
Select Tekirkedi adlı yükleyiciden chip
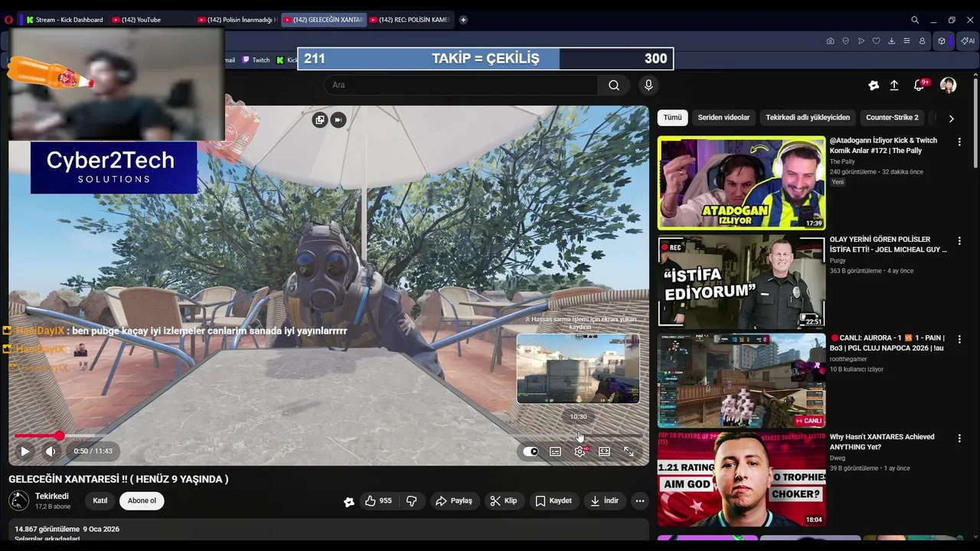[x=808, y=118]
